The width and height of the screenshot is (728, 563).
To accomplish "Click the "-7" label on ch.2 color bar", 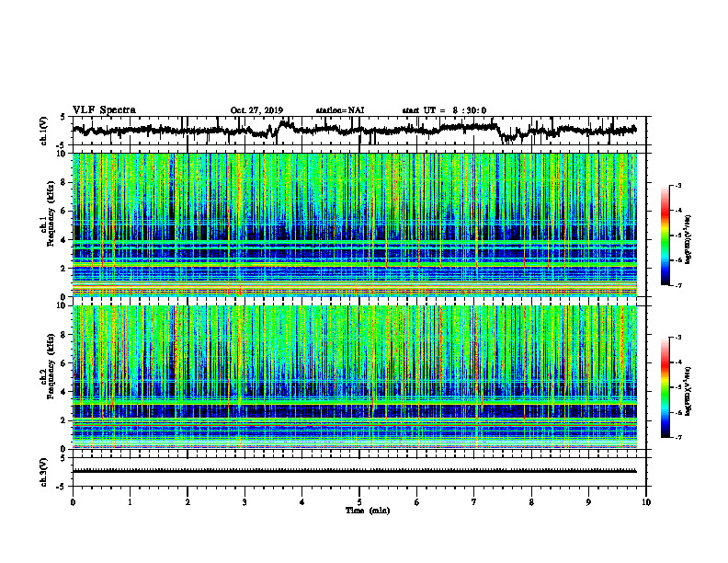I will [678, 438].
